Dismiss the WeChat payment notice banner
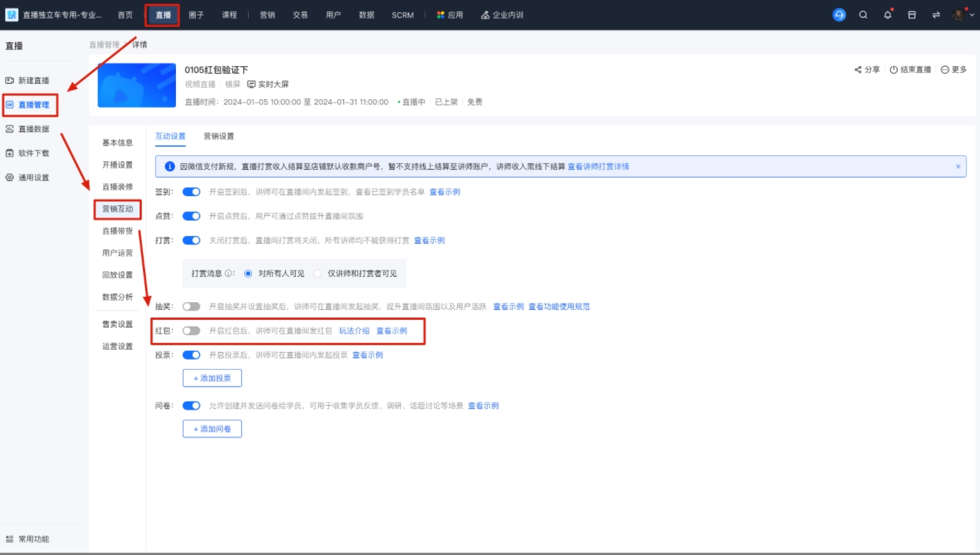The image size is (980, 555). [x=958, y=166]
